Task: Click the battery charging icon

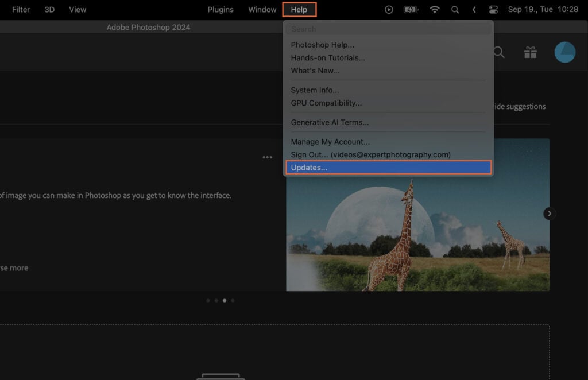Action: (410, 9)
